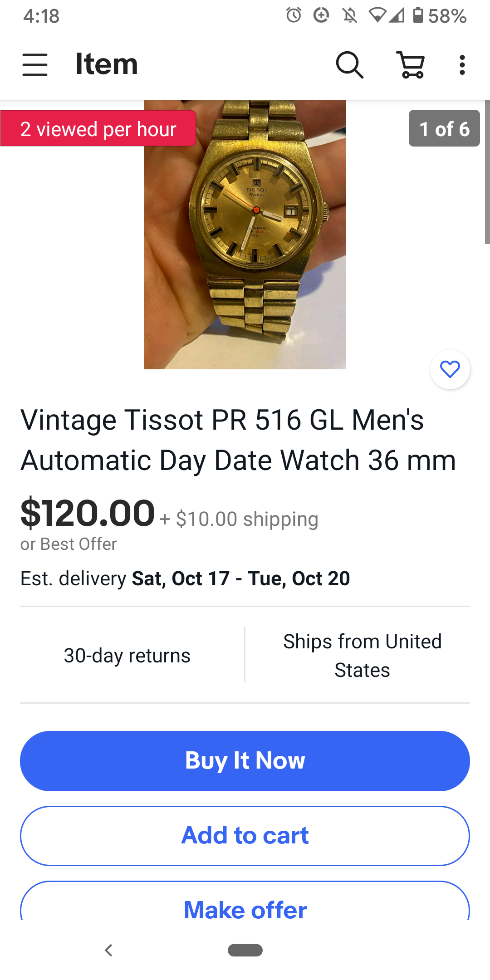Tap Ships from United States info

click(362, 656)
